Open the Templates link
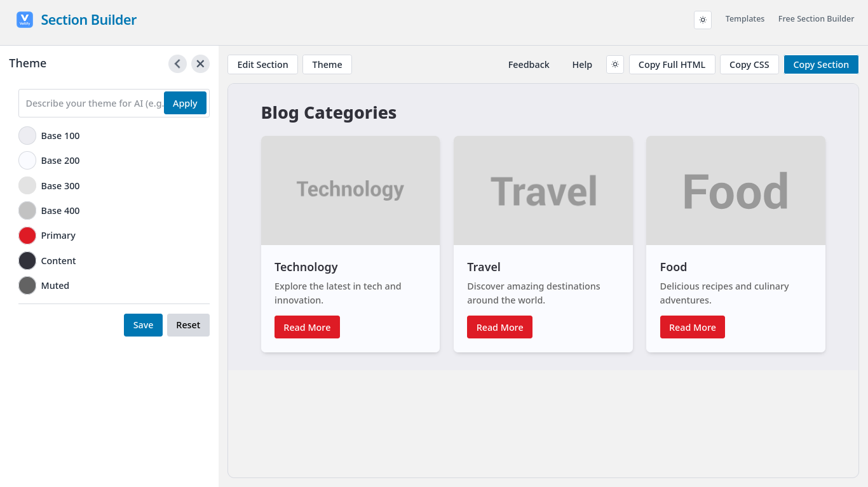 coord(745,19)
